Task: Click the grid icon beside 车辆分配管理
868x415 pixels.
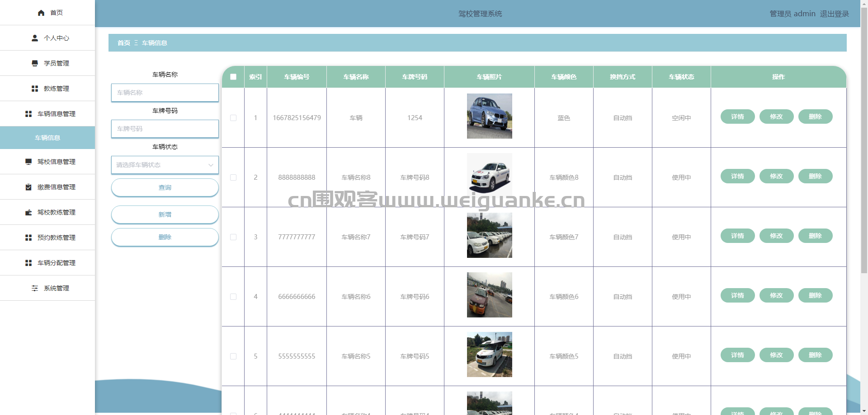Action: [28, 263]
